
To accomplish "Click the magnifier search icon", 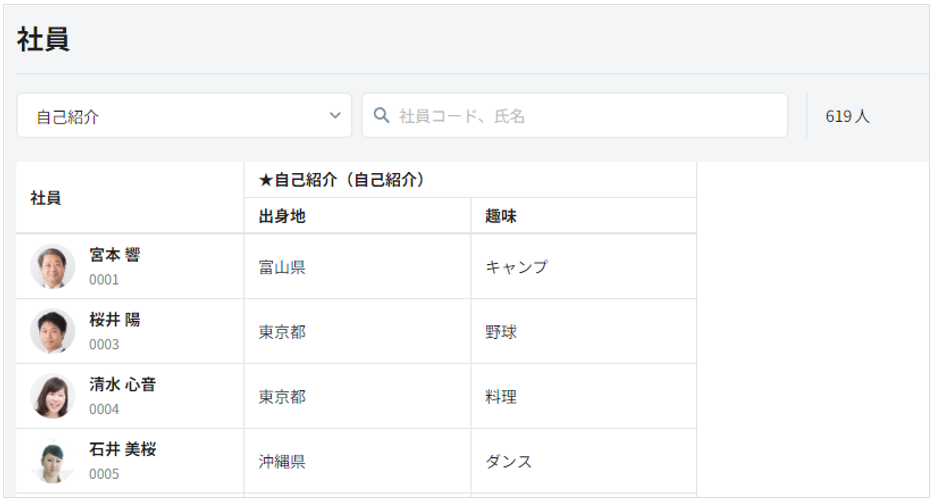I will click(x=381, y=116).
